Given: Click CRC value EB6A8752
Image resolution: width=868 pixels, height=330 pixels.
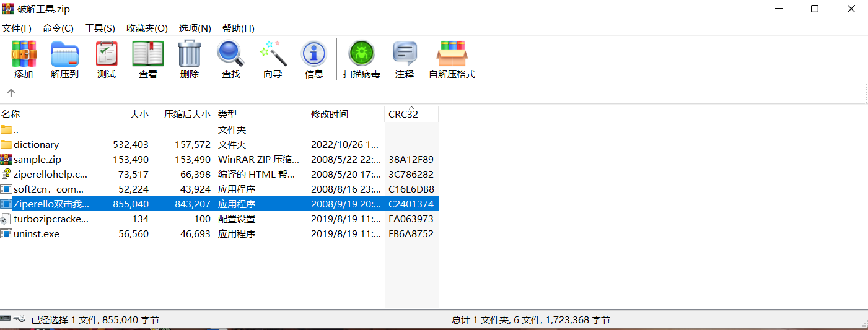Looking at the screenshot, I should (411, 233).
